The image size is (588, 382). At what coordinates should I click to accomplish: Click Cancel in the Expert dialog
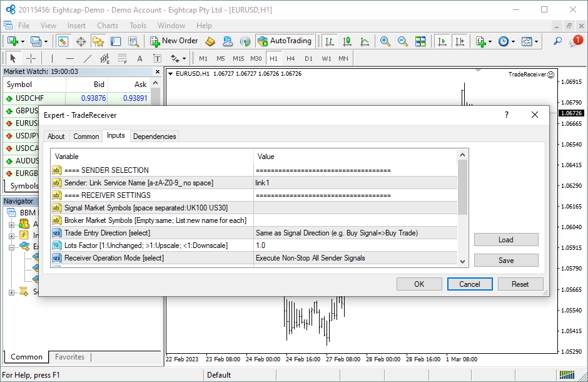[470, 284]
